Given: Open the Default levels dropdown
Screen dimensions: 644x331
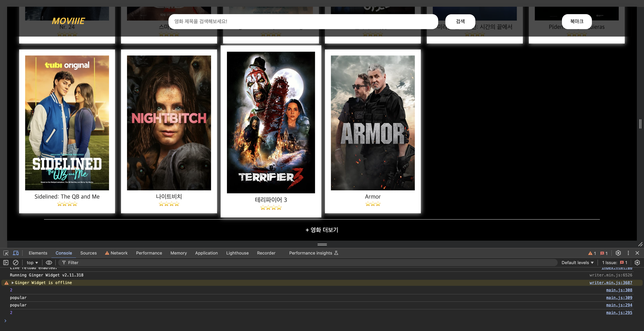Looking at the screenshot, I should 577,263.
